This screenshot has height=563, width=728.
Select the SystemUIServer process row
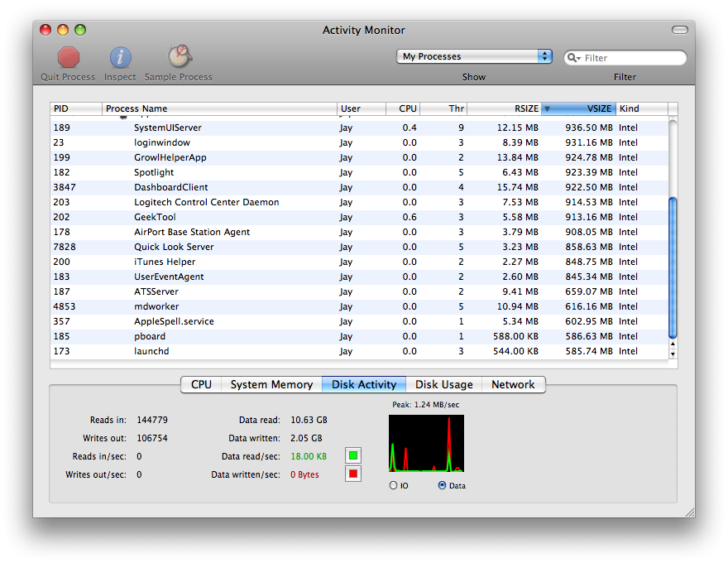coord(359,128)
